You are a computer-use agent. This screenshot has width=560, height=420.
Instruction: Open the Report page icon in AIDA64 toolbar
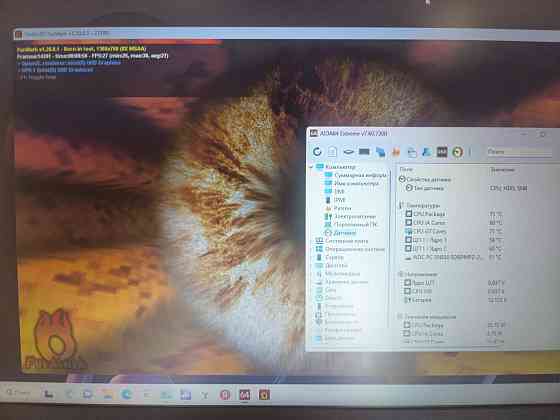[x=332, y=152]
